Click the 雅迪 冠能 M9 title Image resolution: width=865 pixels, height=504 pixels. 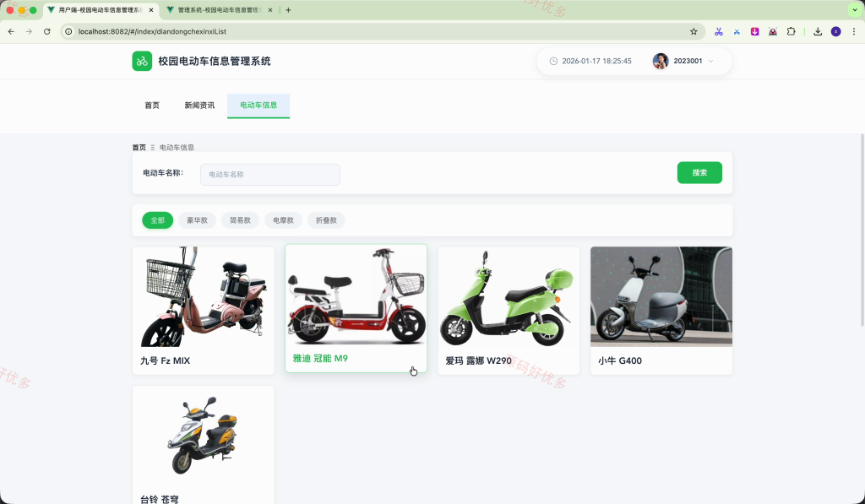click(x=320, y=359)
